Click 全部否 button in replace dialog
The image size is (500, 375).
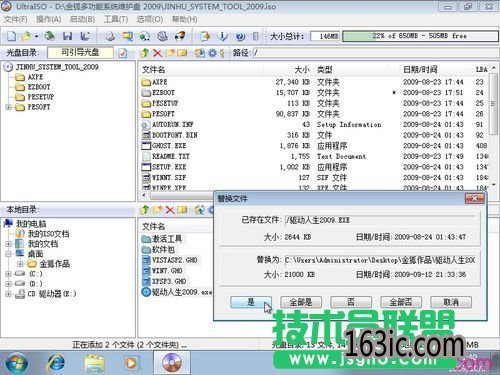pos(401,302)
